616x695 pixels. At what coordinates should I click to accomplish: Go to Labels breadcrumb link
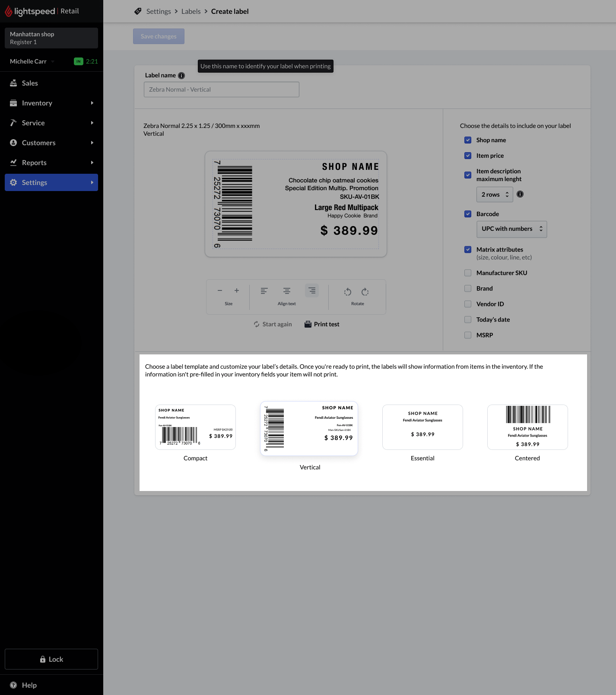click(x=191, y=11)
